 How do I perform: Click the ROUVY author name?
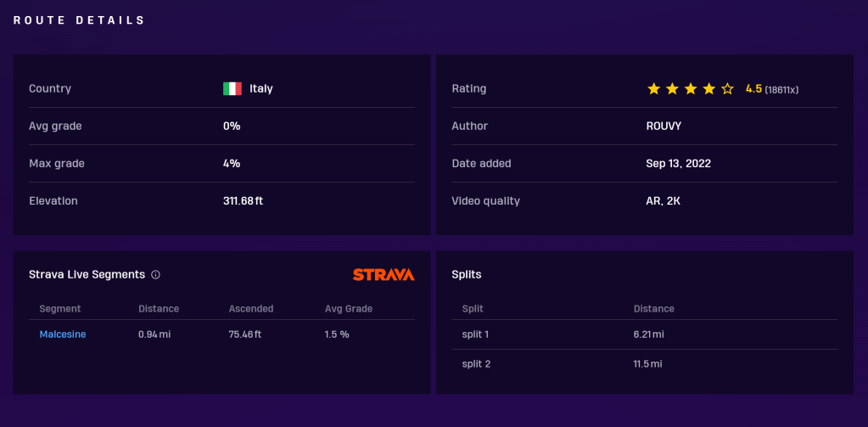664,126
